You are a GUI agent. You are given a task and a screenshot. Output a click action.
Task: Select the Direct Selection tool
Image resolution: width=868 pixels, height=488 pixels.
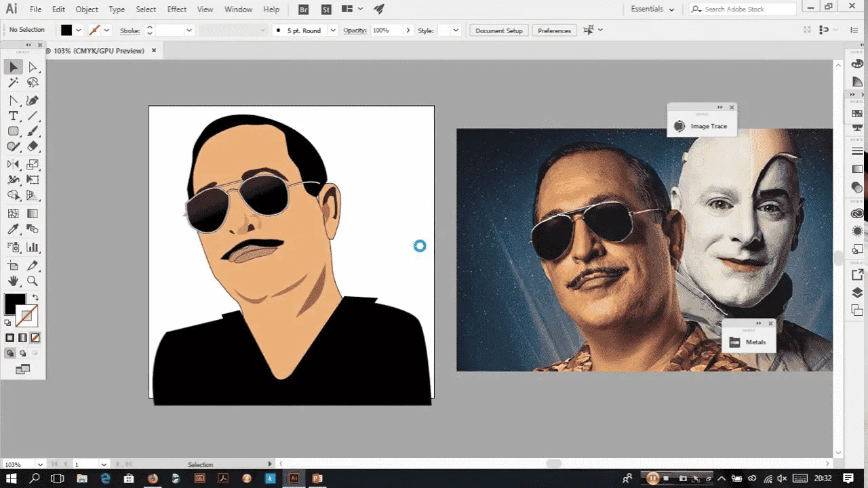pos(33,67)
